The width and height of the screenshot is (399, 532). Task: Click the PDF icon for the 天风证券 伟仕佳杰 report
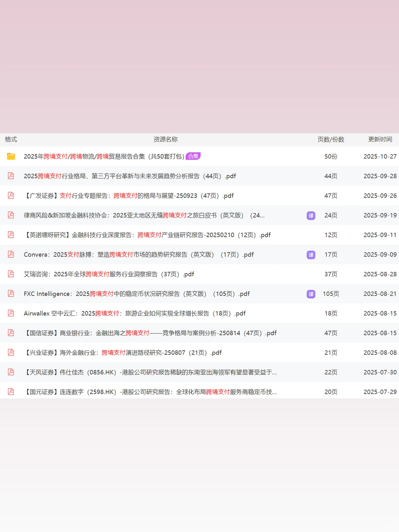coord(11,372)
